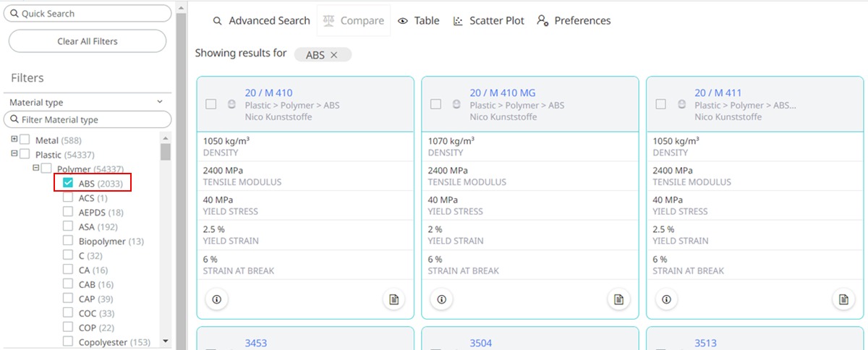
Task: Expand the Metal tree node
Action: 14,140
